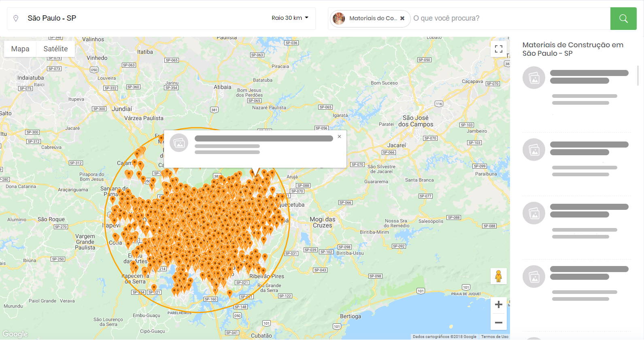Click the Salesópolis label on the map
This screenshot has width=644, height=340.
pos(431,221)
